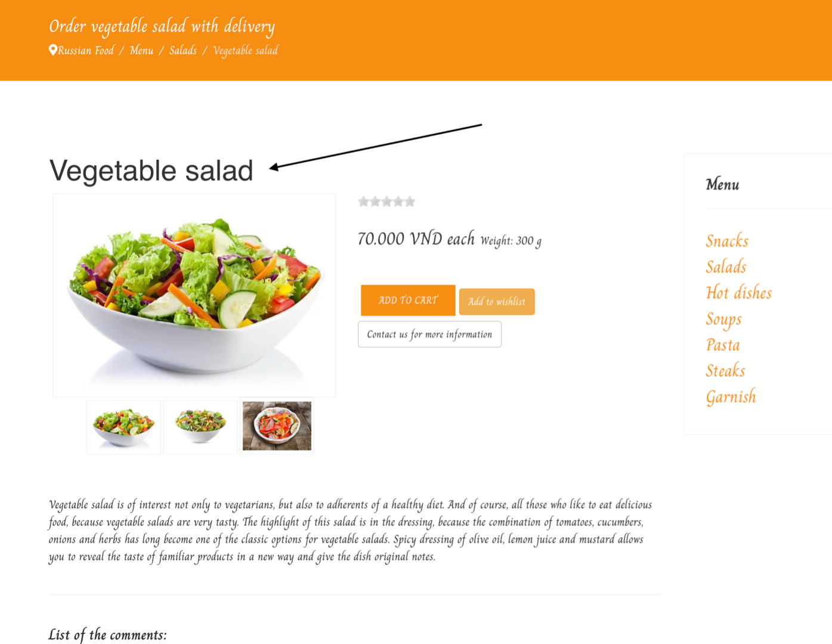Viewport: 832px width, 644px height.
Task: Go to Pasta menu category
Action: [722, 345]
